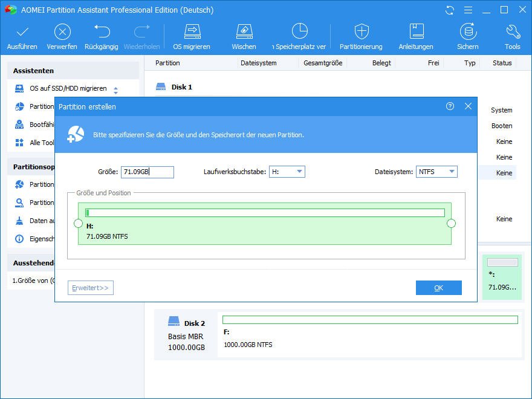Click the Status column header
Viewport: 532px width, 399px height.
pos(502,63)
